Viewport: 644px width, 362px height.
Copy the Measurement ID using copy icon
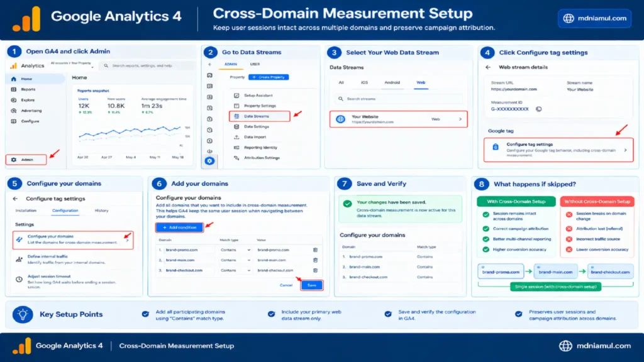pyautogui.click(x=538, y=109)
